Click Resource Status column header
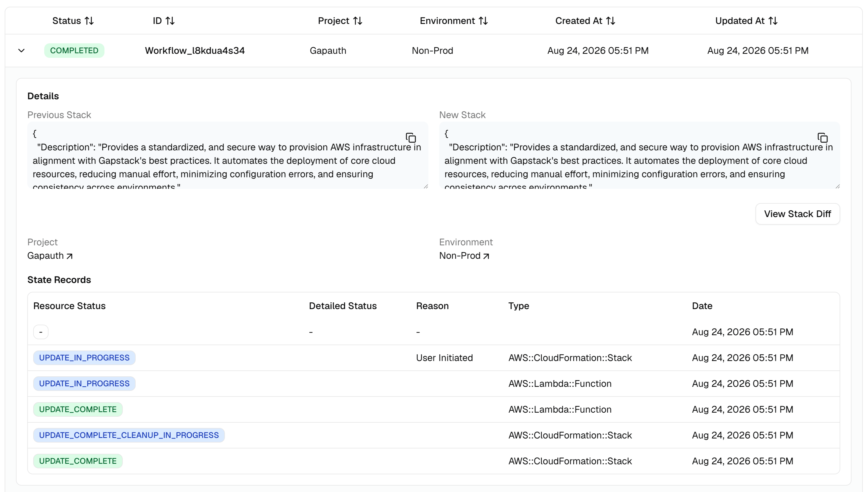Image resolution: width=868 pixels, height=492 pixels. (x=70, y=306)
